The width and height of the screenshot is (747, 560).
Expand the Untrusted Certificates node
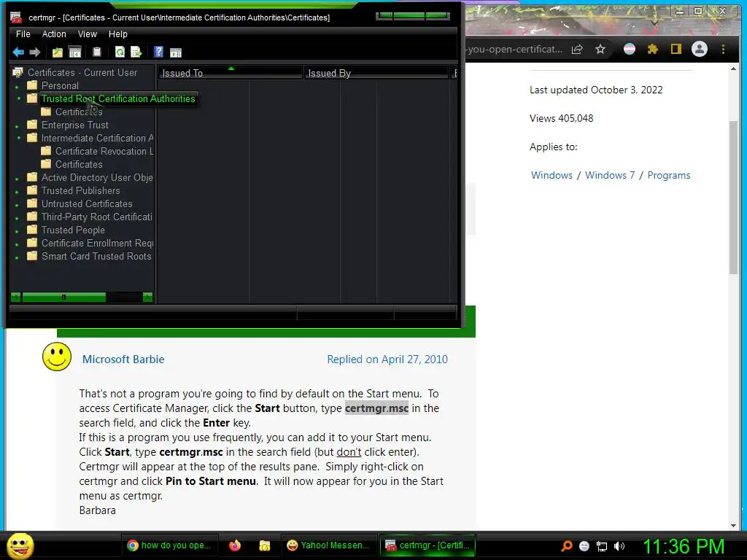click(x=18, y=205)
